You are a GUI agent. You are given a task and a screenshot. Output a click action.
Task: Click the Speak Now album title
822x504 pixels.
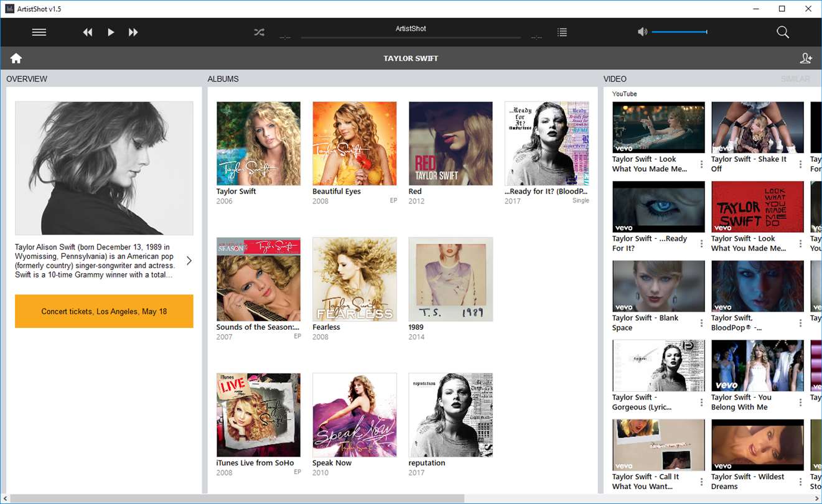click(x=332, y=463)
